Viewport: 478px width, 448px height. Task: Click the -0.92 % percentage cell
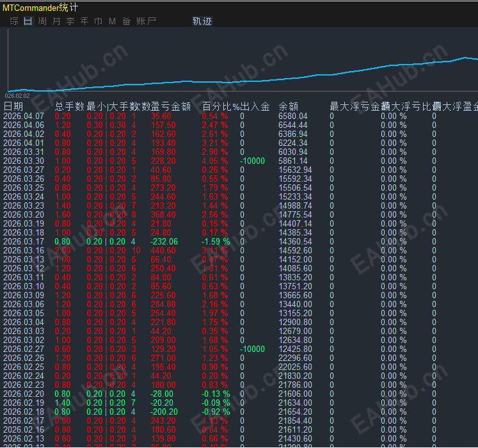pyautogui.click(x=216, y=412)
